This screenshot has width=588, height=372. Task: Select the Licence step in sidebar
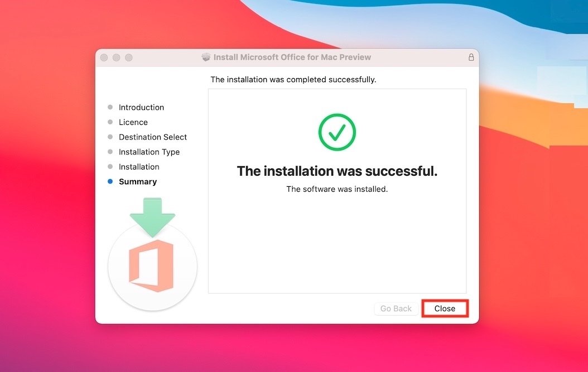[133, 122]
